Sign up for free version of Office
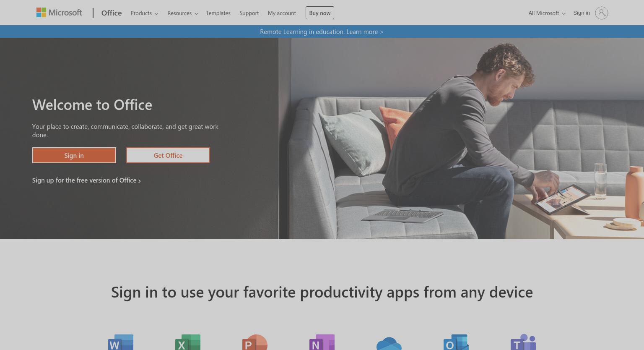Image resolution: width=644 pixels, height=350 pixels. 86,180
